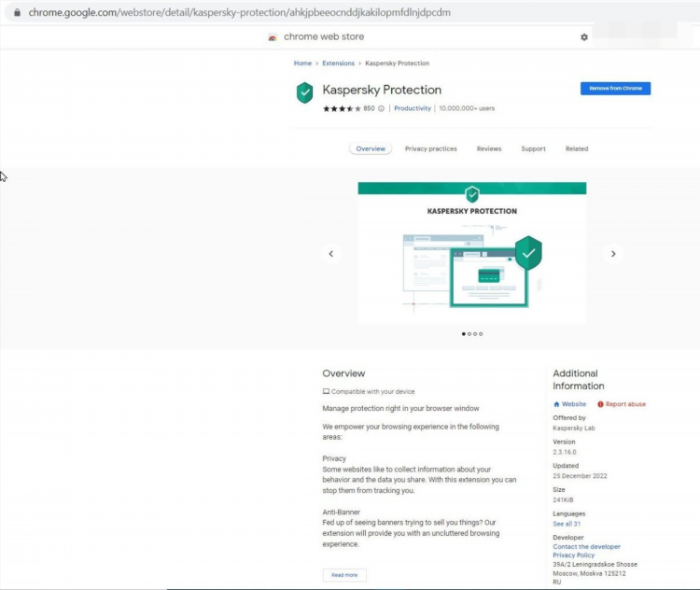Switch to the Privacy practices tab
Screen dimensions: 700x590
(431, 148)
